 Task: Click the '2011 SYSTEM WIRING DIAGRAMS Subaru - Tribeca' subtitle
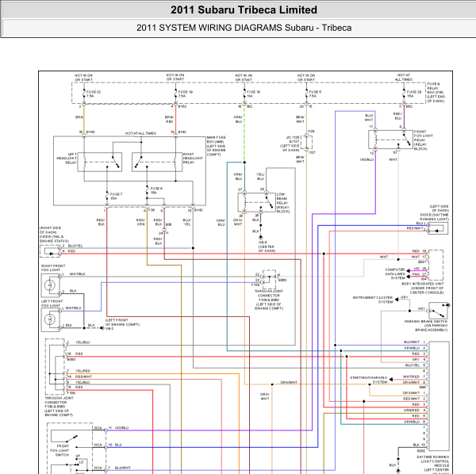pos(244,28)
